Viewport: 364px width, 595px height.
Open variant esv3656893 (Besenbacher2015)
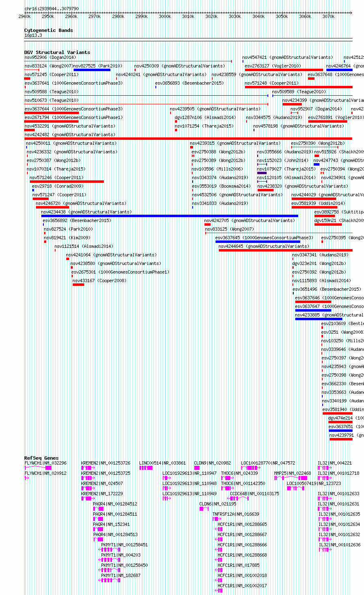[189, 83]
